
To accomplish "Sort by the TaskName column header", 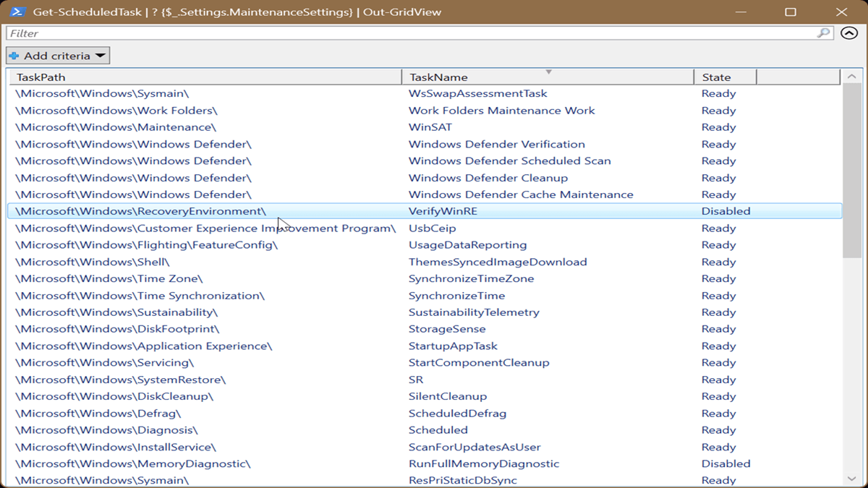I will click(x=548, y=77).
